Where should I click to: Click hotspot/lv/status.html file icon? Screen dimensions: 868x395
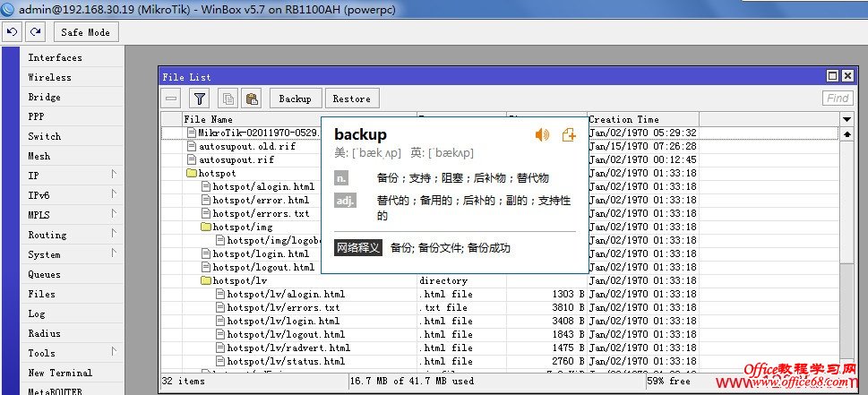[x=220, y=361]
